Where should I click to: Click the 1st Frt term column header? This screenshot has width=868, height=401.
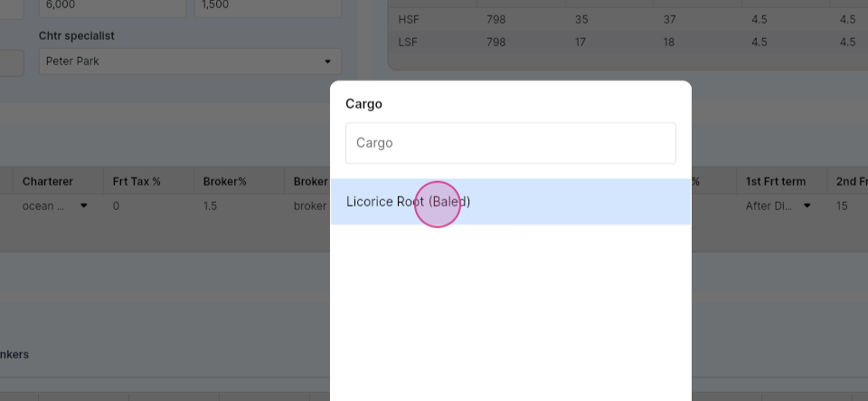[776, 182]
